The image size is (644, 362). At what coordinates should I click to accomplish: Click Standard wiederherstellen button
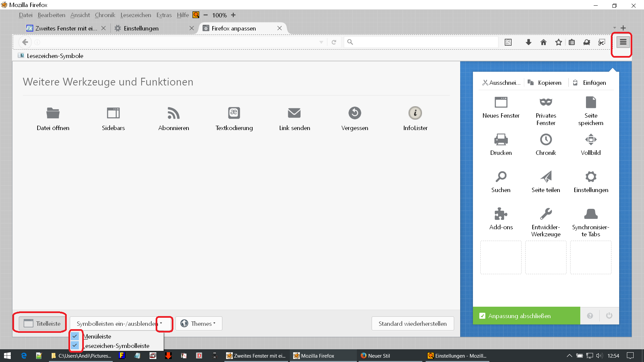point(412,323)
